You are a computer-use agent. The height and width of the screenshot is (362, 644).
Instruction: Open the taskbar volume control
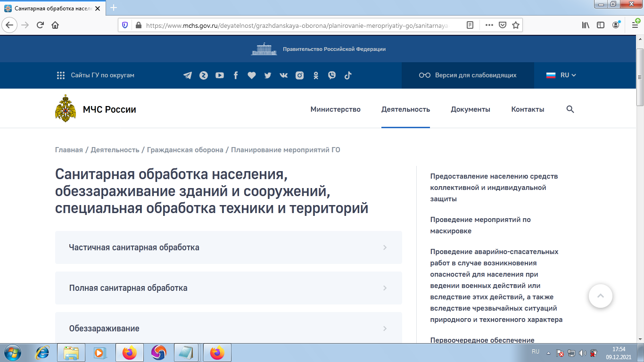click(x=582, y=352)
